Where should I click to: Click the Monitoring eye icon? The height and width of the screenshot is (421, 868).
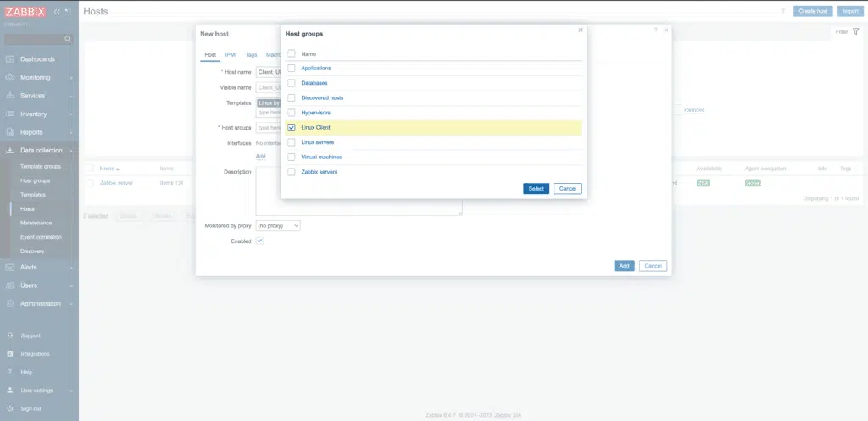[x=10, y=77]
